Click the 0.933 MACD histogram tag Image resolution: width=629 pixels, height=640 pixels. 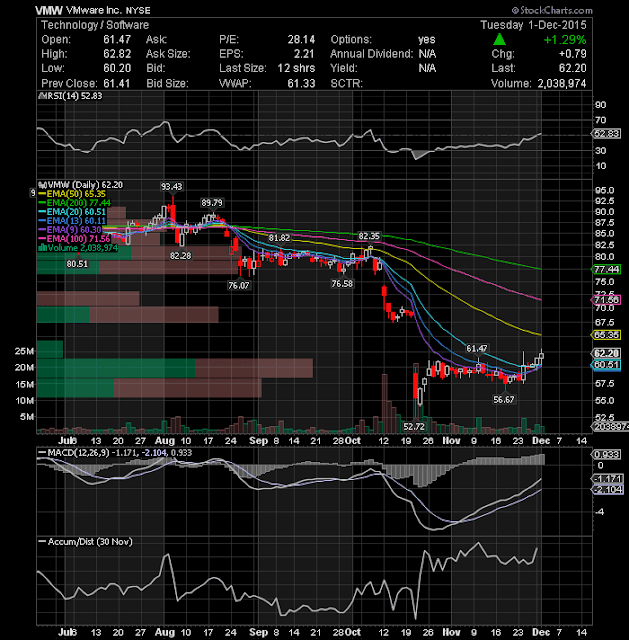[607, 454]
